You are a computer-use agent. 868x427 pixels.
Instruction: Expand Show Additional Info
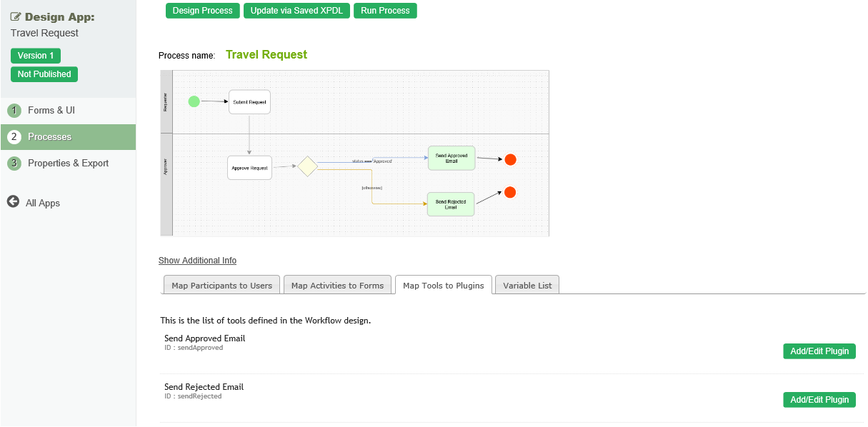click(x=197, y=261)
